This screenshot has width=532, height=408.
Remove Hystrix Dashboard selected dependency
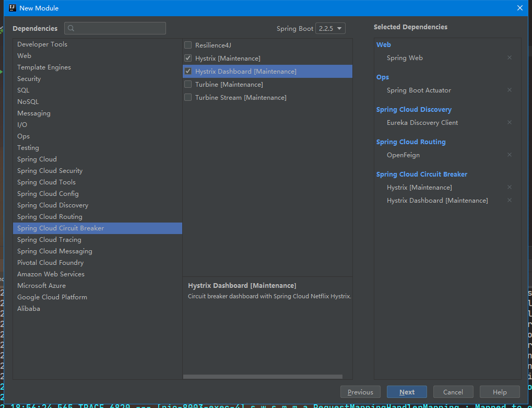click(x=509, y=200)
